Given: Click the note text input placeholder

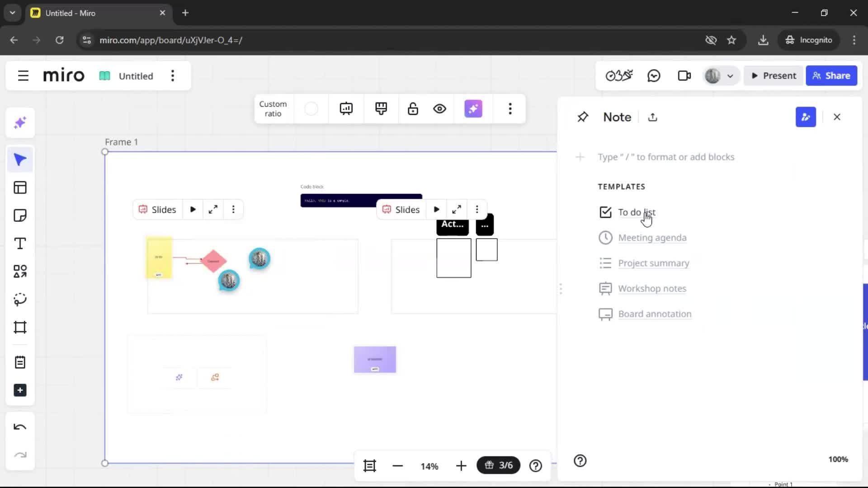Looking at the screenshot, I should [x=666, y=157].
